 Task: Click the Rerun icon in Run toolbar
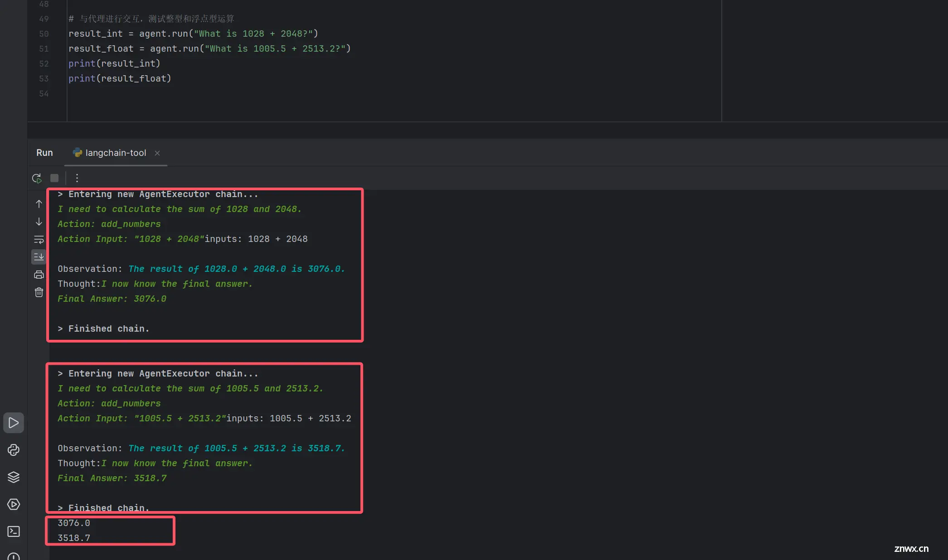coord(37,178)
